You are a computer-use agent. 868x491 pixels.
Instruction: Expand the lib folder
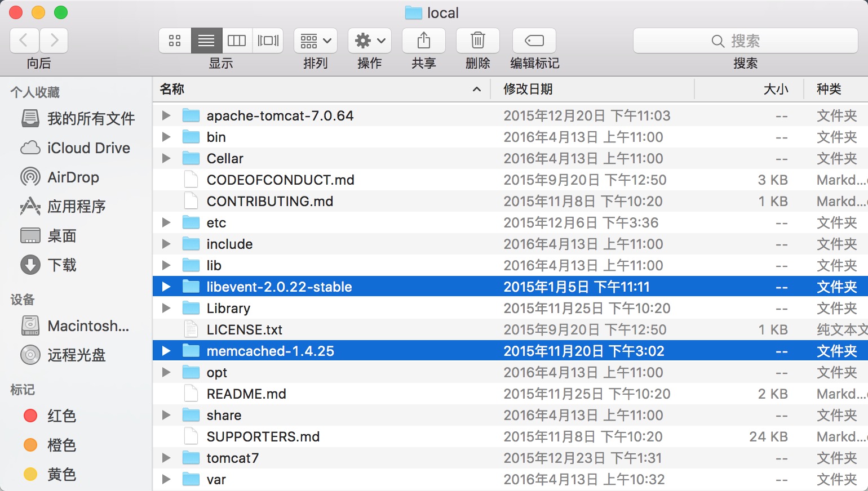coord(166,265)
